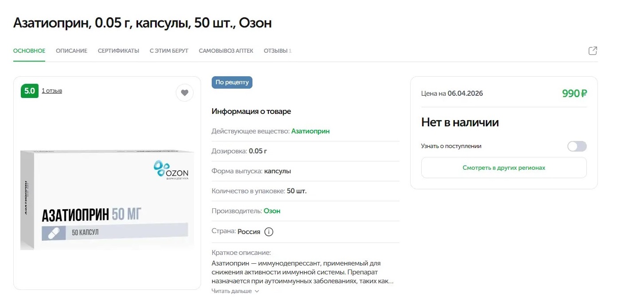Click the Азатиоприн package product image
The image size is (644, 297).
[107, 200]
